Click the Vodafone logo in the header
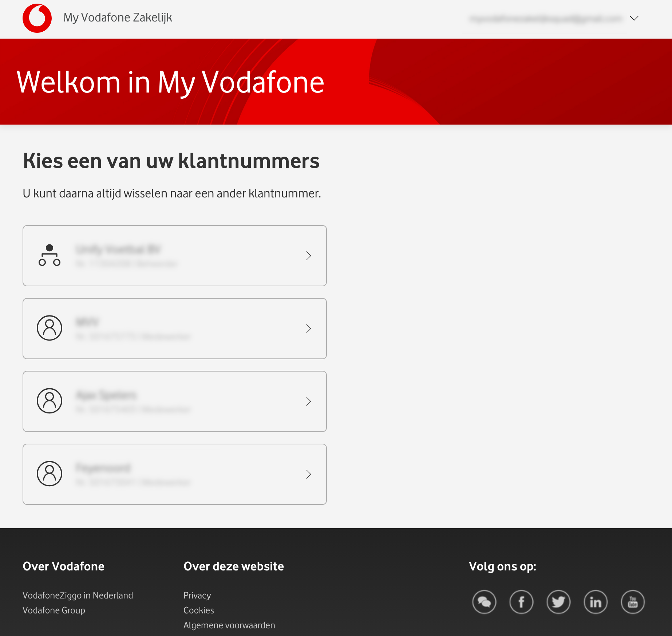 [x=37, y=18]
